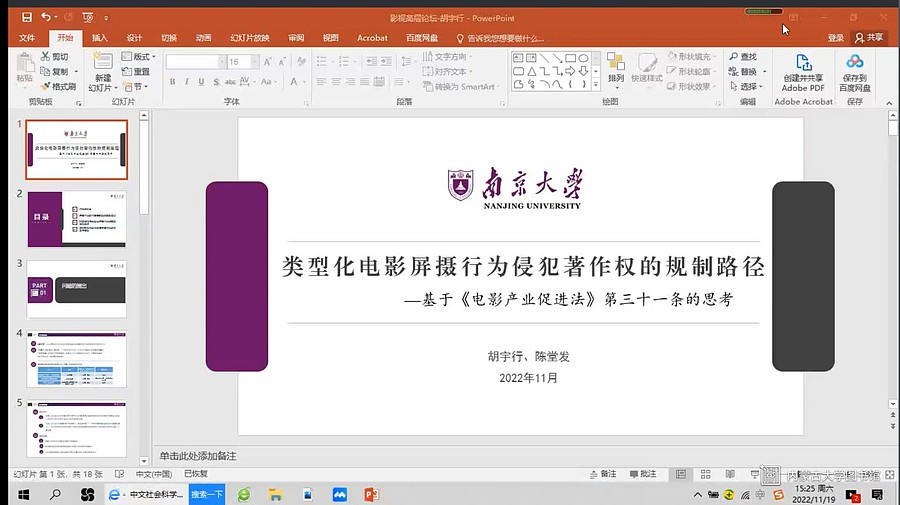Expand the shapes gallery more arrow
Viewport: 900px width, 505px height.
click(596, 84)
